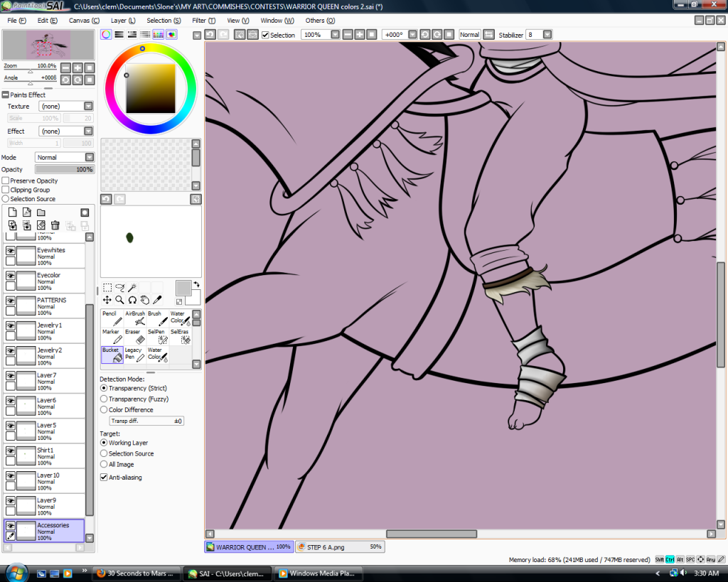Enable Clipping Group checkbox
Screen dimensions: 728x582
pyautogui.click(x=6, y=189)
